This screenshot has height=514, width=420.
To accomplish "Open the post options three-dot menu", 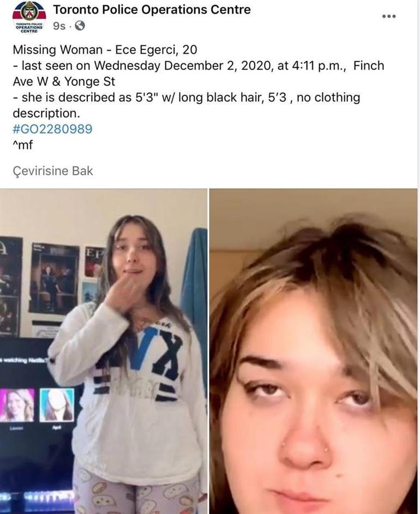I will click(x=389, y=16).
